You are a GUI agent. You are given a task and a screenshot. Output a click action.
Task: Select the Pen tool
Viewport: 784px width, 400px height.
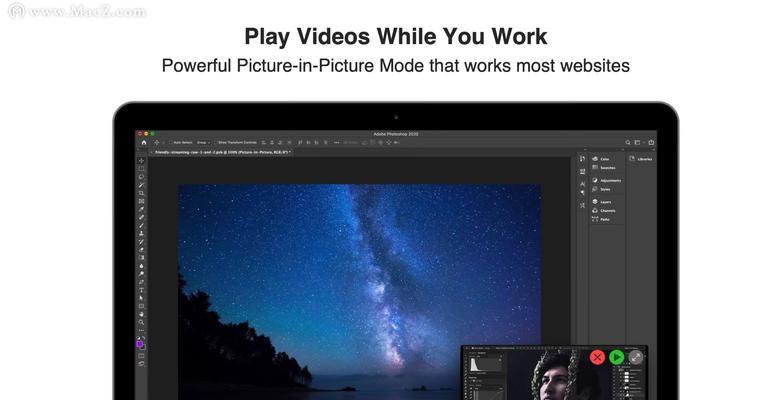142,281
